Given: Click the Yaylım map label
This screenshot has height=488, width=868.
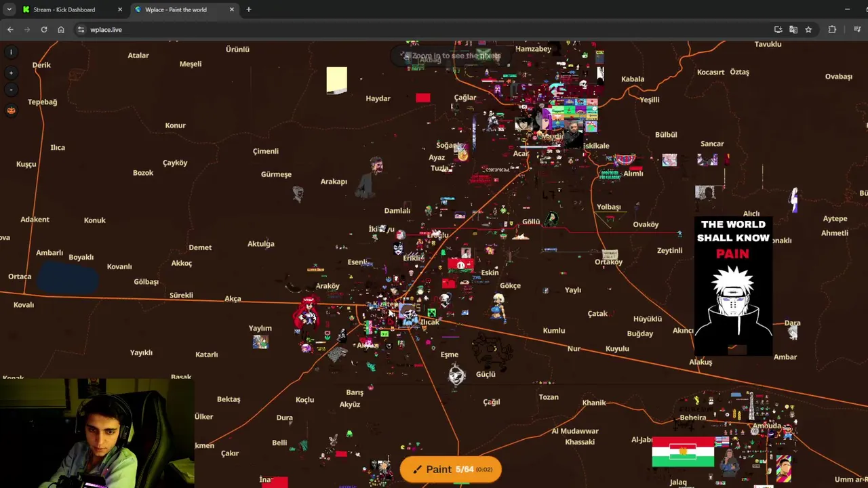Looking at the screenshot, I should [x=260, y=329].
